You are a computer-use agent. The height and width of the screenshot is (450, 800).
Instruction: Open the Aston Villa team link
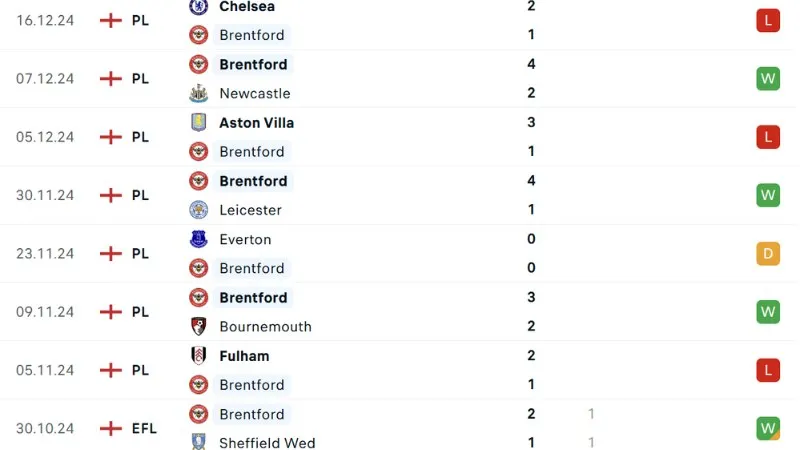click(x=256, y=123)
